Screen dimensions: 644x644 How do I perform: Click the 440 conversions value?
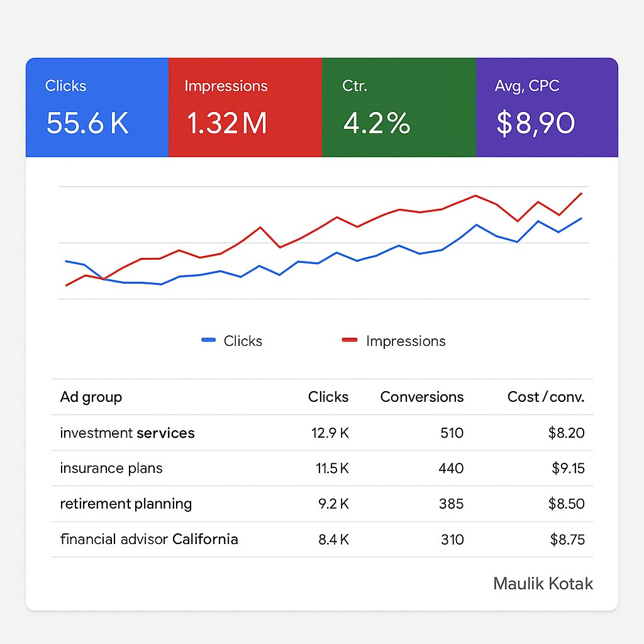pyautogui.click(x=451, y=468)
